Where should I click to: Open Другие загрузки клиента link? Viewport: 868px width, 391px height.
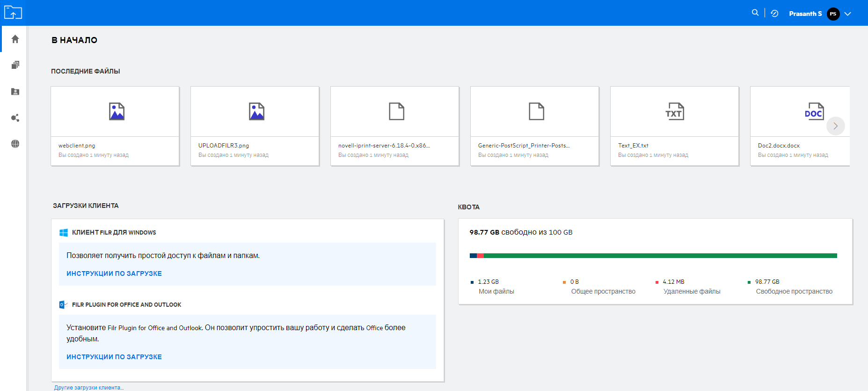pyautogui.click(x=89, y=388)
